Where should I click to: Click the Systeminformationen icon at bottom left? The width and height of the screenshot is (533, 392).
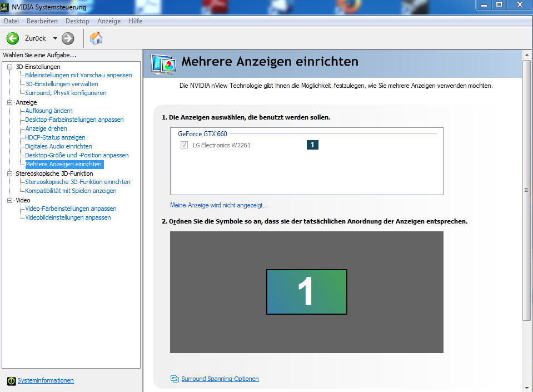[x=11, y=381]
